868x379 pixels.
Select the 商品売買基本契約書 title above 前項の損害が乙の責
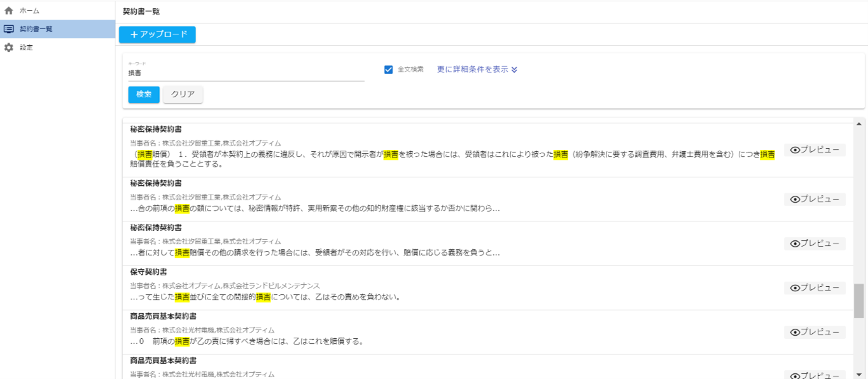point(163,316)
